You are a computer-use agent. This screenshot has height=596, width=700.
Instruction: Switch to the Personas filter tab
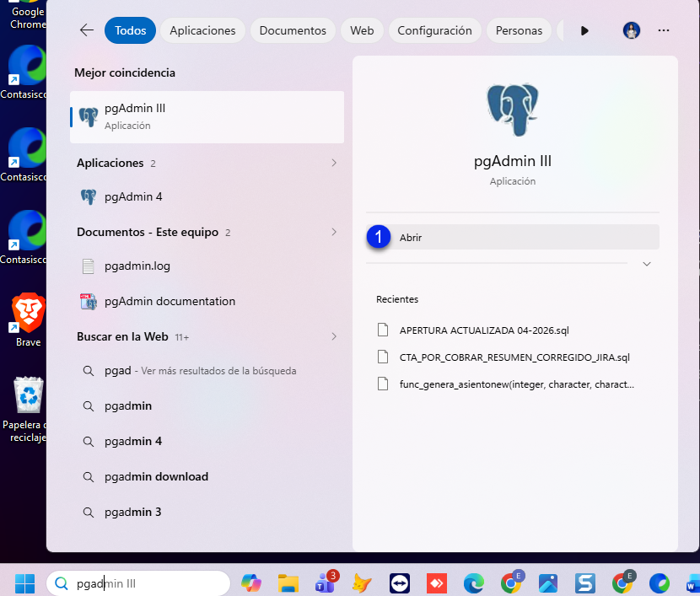point(520,30)
